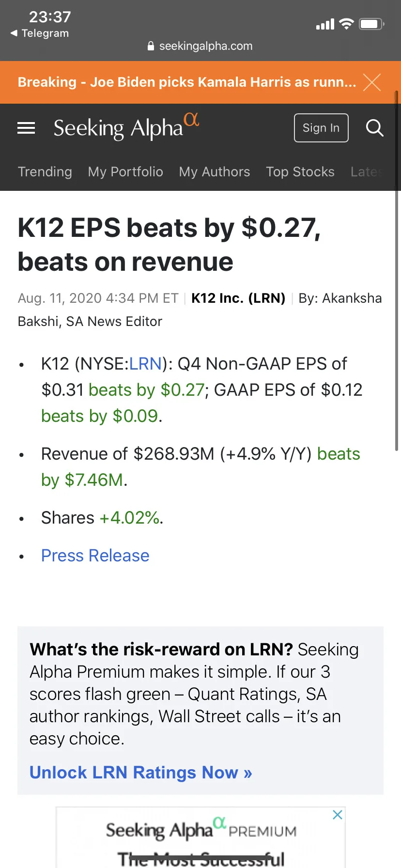Click Unlock LRN Ratings Now link
Image resolution: width=401 pixels, height=868 pixels.
tap(141, 773)
